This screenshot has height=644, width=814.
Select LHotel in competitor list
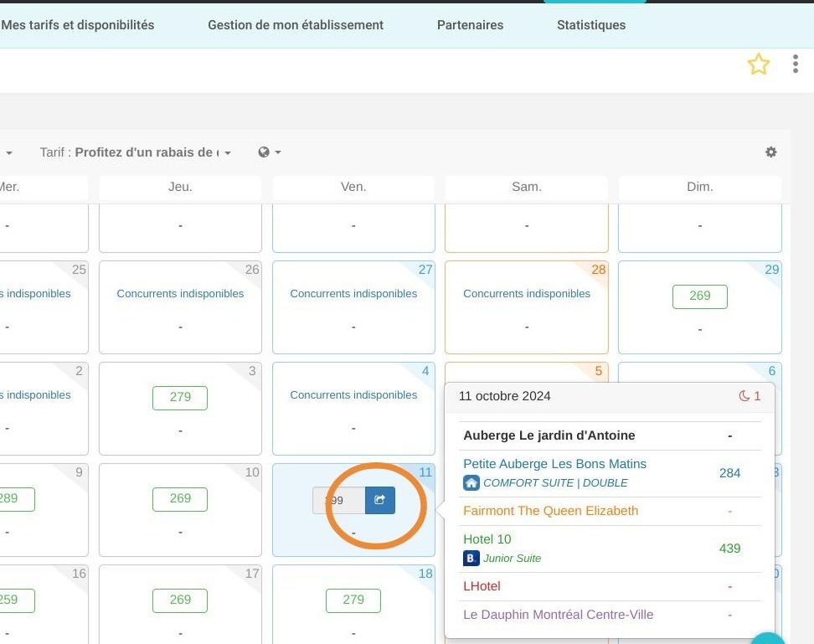click(x=482, y=586)
